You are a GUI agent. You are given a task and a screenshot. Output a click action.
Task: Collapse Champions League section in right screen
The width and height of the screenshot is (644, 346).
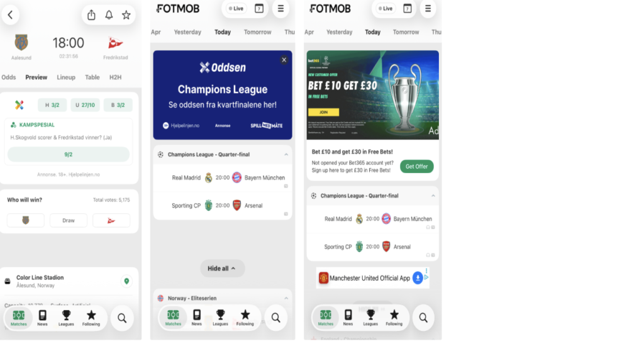[x=433, y=196]
